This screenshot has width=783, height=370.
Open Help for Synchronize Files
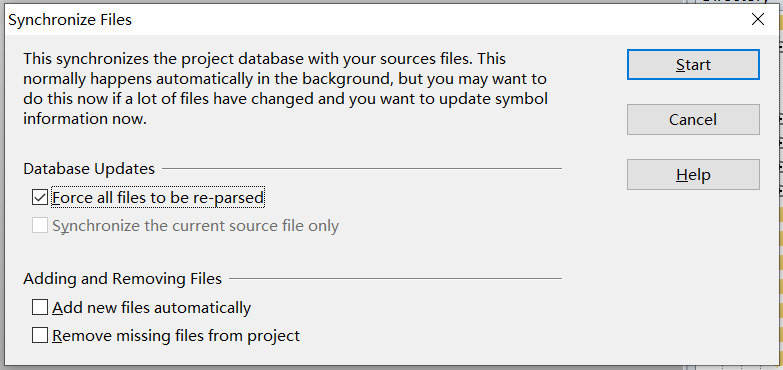point(693,174)
